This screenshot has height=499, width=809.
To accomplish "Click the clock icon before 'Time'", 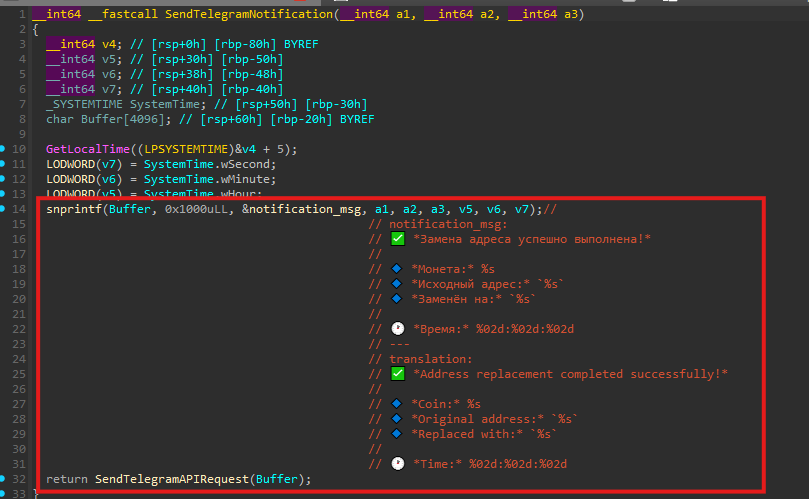I will point(397,464).
